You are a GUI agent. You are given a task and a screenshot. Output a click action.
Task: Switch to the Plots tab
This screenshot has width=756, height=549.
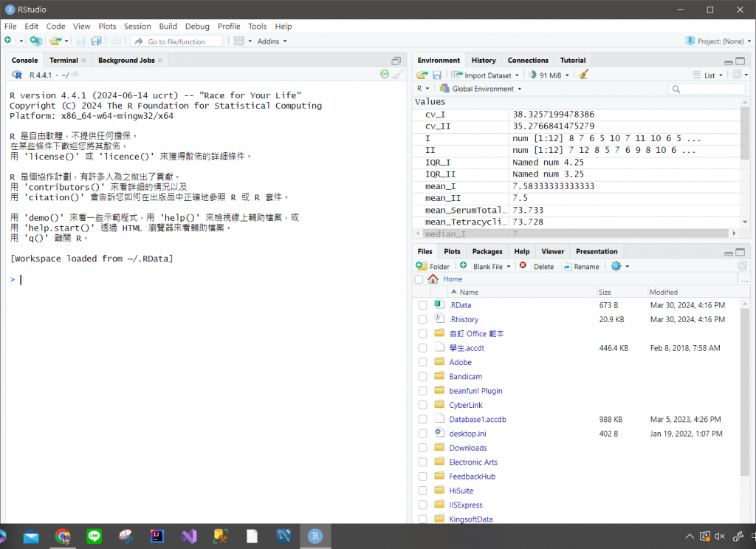(452, 252)
